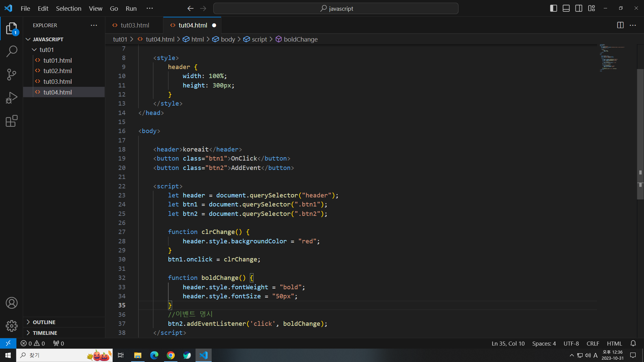Click the editor vertical scrollbar thumb

[x=640, y=134]
